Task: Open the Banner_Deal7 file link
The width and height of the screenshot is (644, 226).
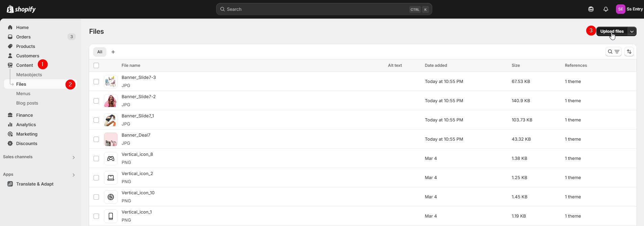Action: [136, 135]
